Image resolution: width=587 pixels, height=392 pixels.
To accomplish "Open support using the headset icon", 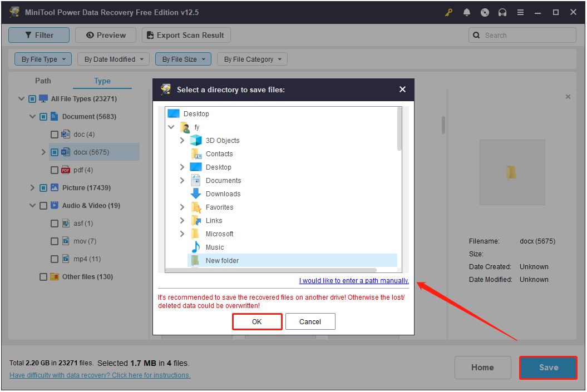I will pyautogui.click(x=502, y=12).
